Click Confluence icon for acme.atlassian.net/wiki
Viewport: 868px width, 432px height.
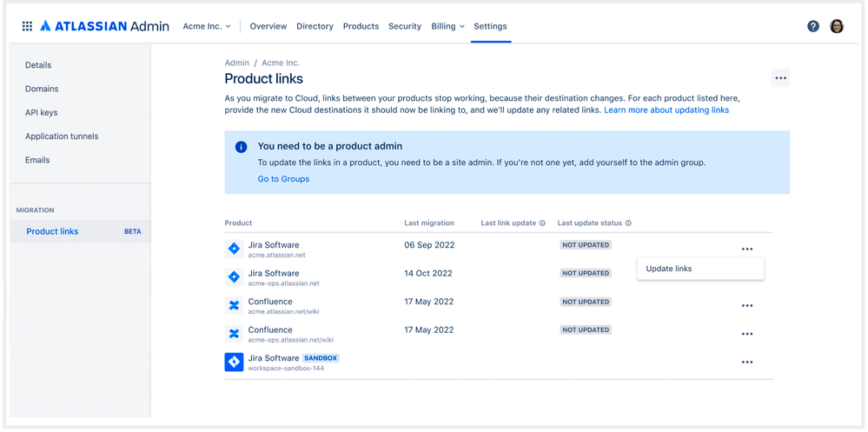tap(234, 305)
